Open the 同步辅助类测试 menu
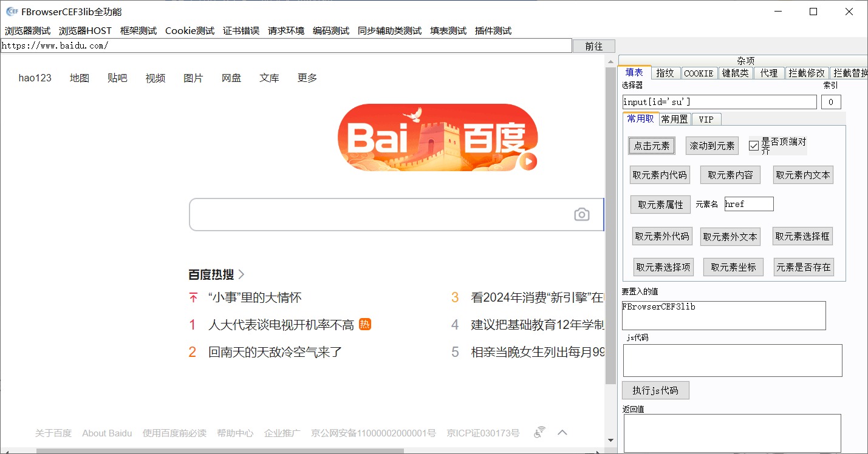868x454 pixels. point(389,31)
